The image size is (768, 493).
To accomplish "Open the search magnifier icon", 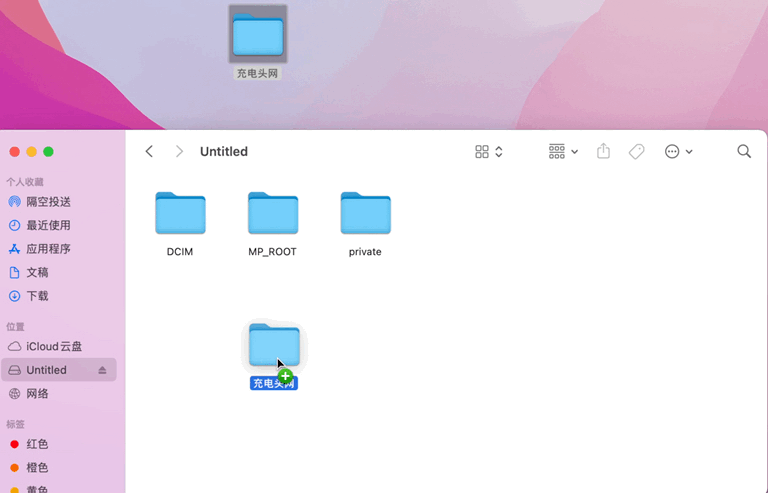I will click(x=744, y=151).
